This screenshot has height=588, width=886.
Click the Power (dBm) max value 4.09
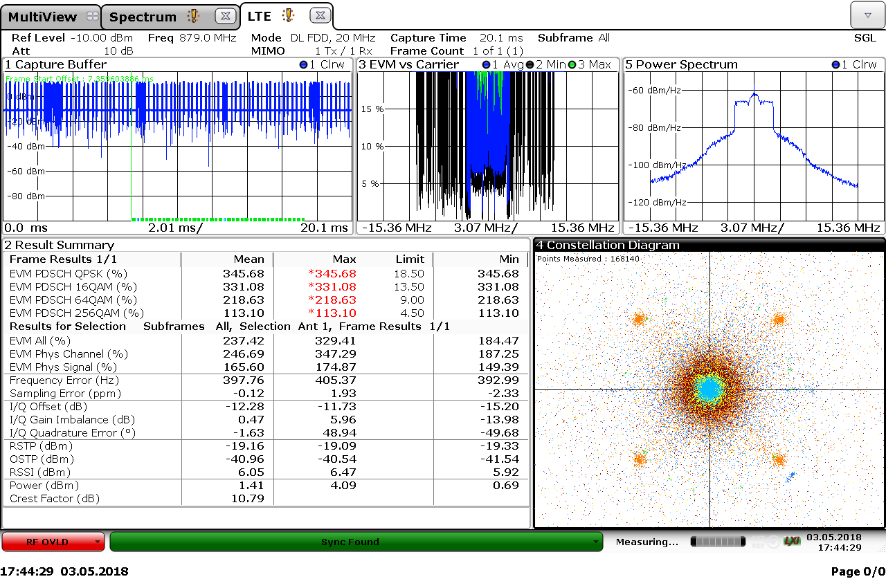(x=343, y=486)
